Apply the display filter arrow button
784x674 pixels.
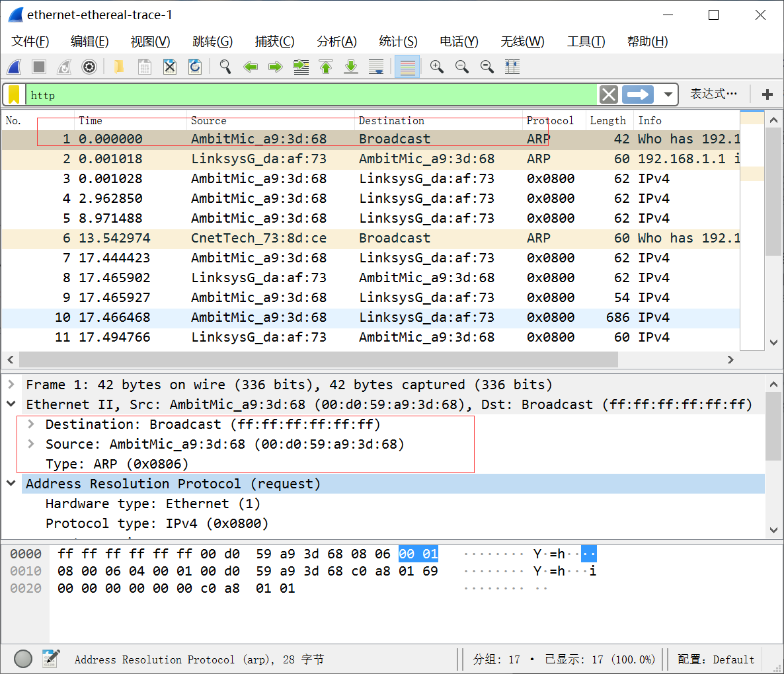point(637,94)
